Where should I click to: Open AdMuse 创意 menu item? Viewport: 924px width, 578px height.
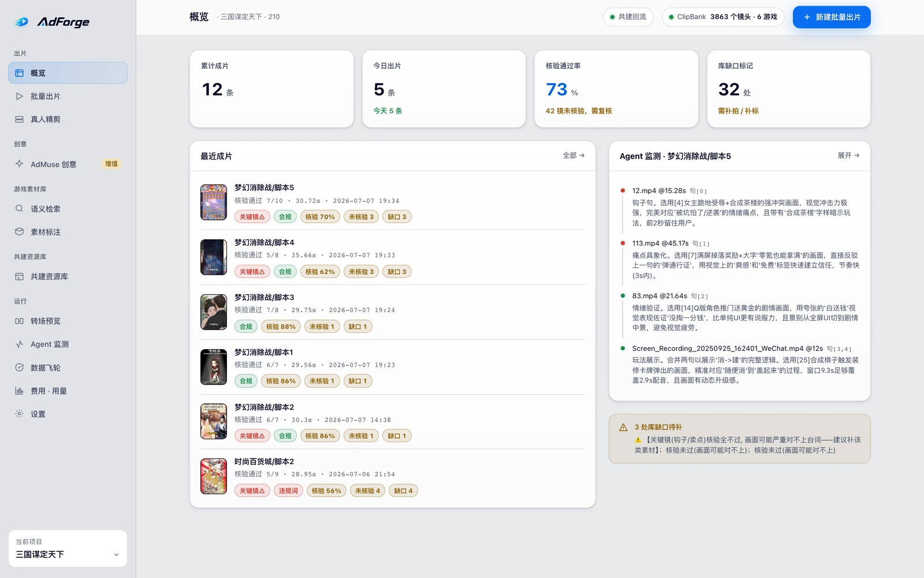point(68,164)
